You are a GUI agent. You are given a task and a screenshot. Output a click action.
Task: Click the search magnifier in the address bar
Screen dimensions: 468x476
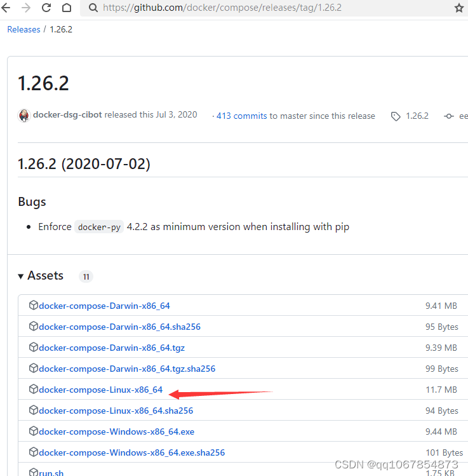(93, 8)
